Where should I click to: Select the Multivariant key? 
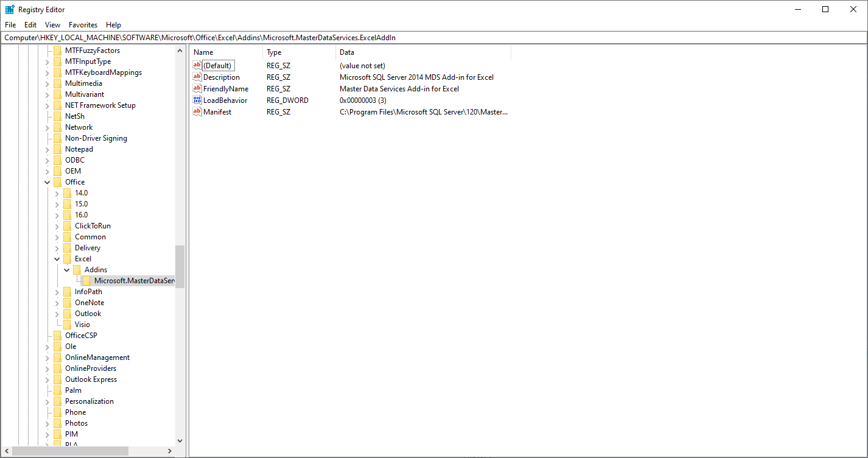pyautogui.click(x=85, y=94)
